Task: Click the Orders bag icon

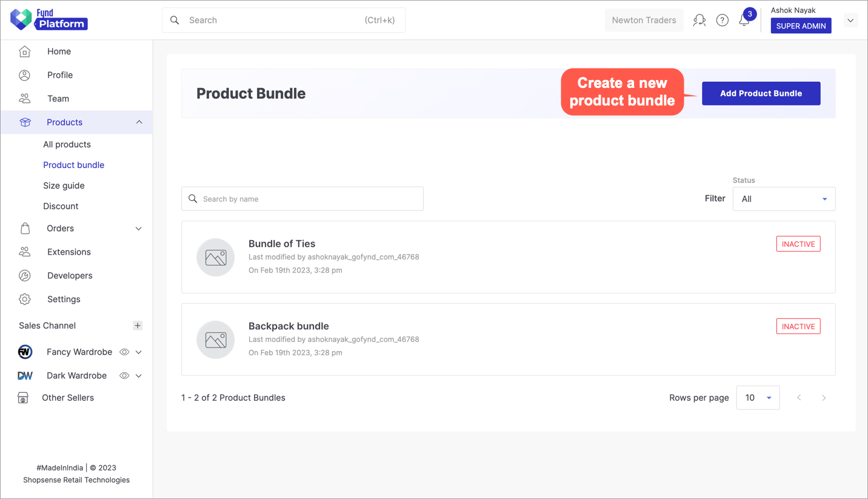Action: click(25, 229)
